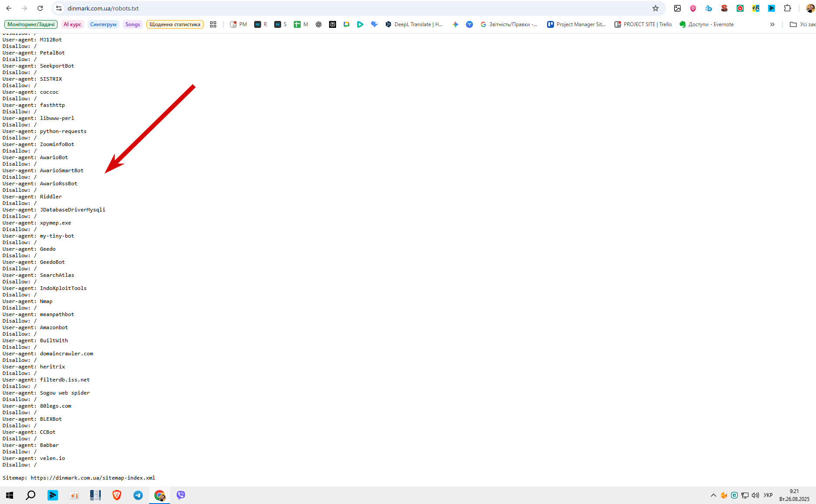The image size is (816, 504).
Task: Open the network icon in system tray
Action: tap(745, 495)
